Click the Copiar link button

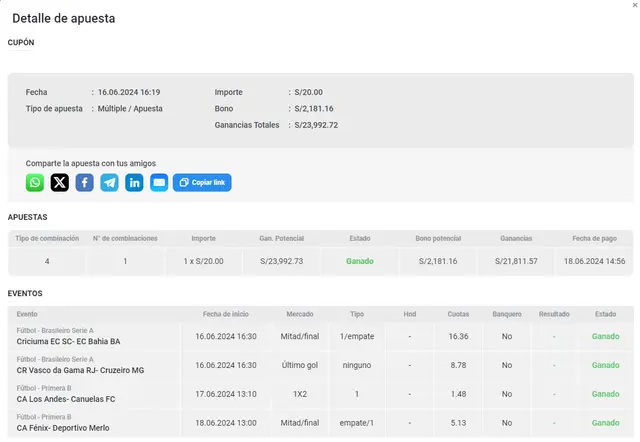(x=202, y=182)
